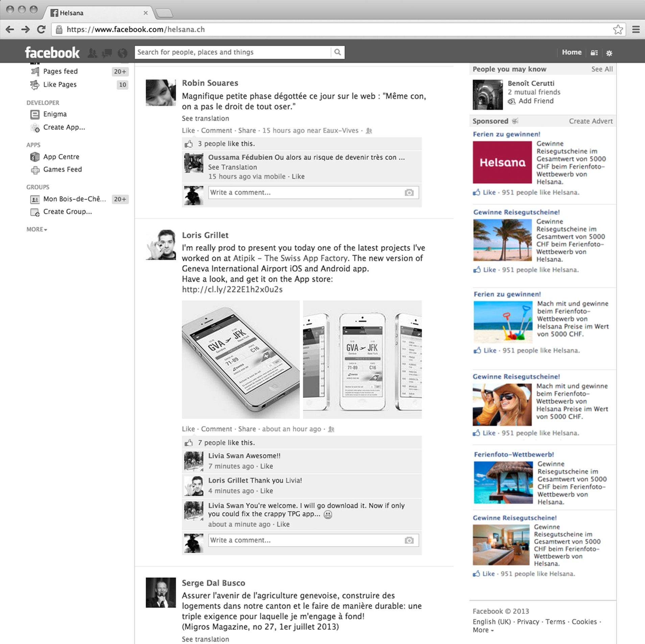645x644 pixels.
Task: Open the Chrome menu icon
Action: pyautogui.click(x=636, y=29)
